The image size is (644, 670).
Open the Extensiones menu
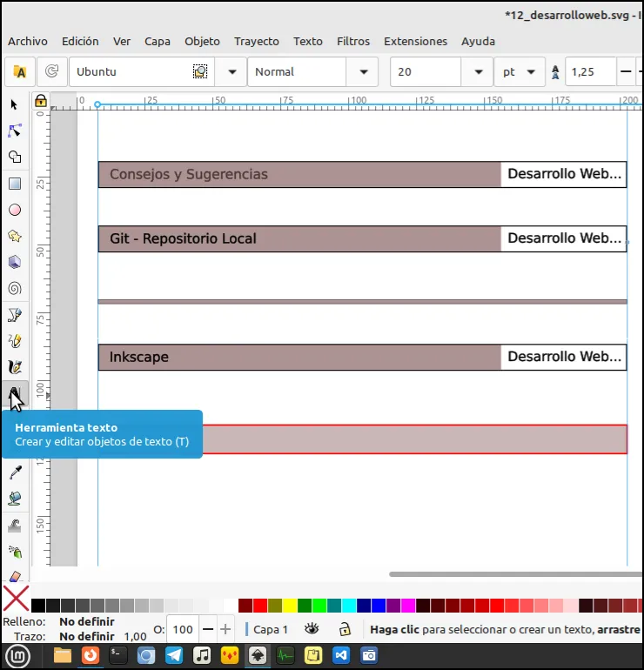click(415, 42)
